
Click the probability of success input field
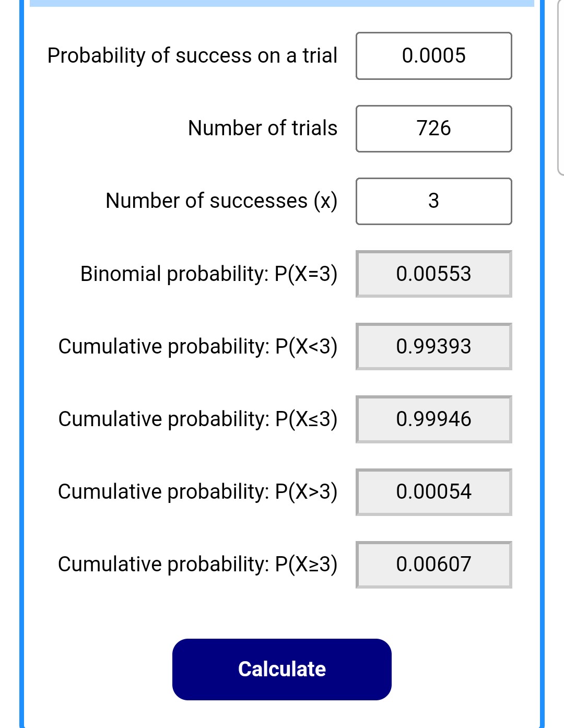point(433,56)
